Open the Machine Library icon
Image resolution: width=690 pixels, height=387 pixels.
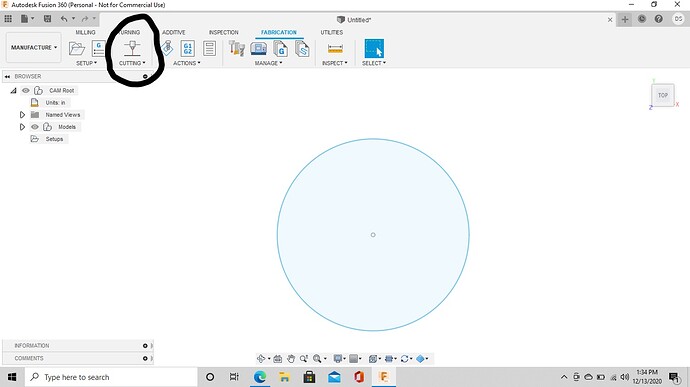(x=259, y=48)
